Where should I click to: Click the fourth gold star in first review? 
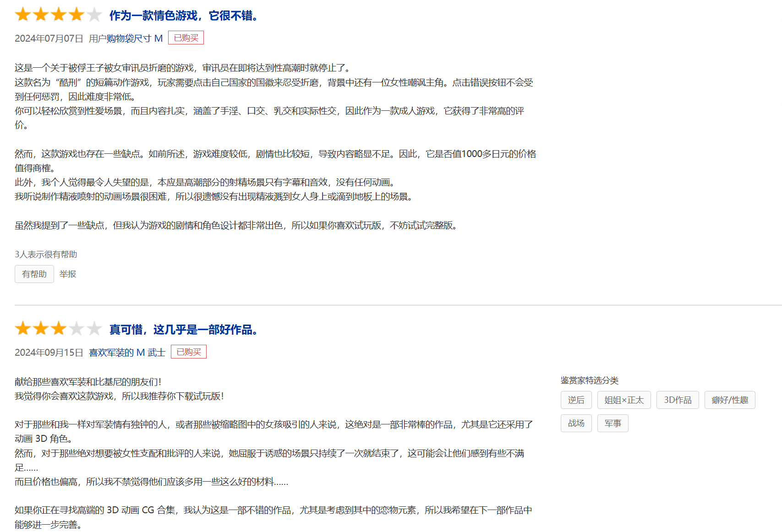[x=77, y=15]
